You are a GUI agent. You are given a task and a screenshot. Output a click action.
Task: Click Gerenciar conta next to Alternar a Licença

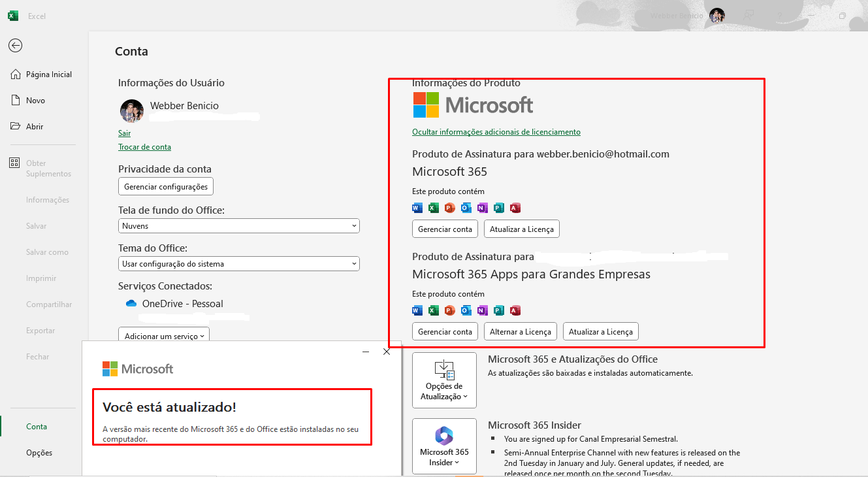(445, 331)
